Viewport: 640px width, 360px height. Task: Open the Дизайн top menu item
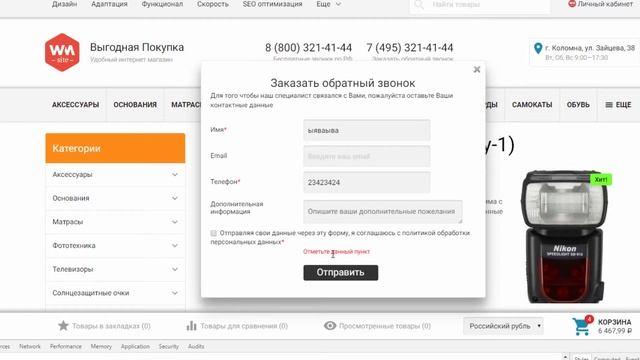tap(64, 4)
